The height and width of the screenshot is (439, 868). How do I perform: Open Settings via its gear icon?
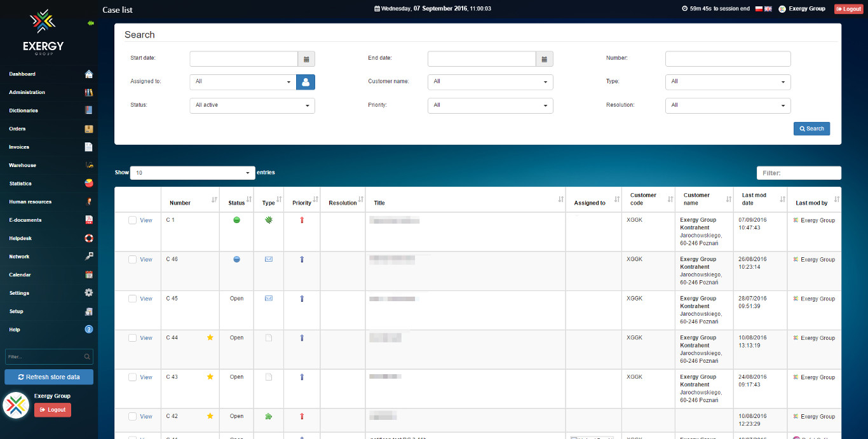tap(89, 293)
